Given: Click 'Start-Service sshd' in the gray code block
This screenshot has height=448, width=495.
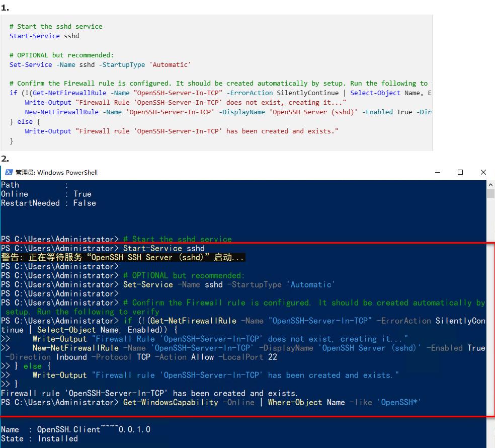Looking at the screenshot, I should pyautogui.click(x=44, y=36).
